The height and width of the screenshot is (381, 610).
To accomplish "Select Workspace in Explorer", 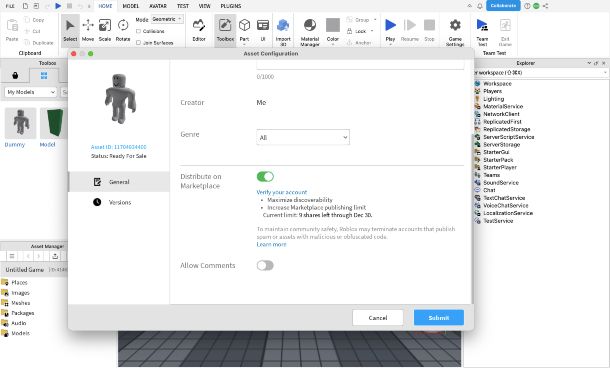I will [x=497, y=84].
